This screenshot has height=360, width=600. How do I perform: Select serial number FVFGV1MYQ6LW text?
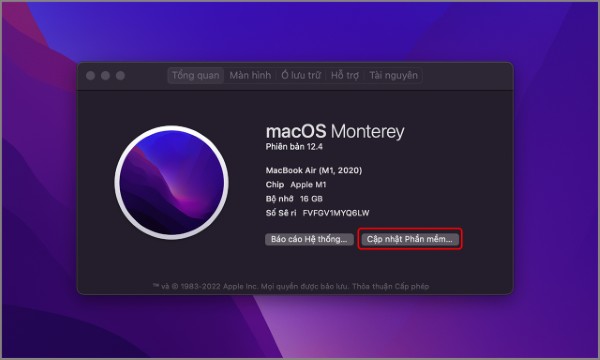[x=336, y=213]
